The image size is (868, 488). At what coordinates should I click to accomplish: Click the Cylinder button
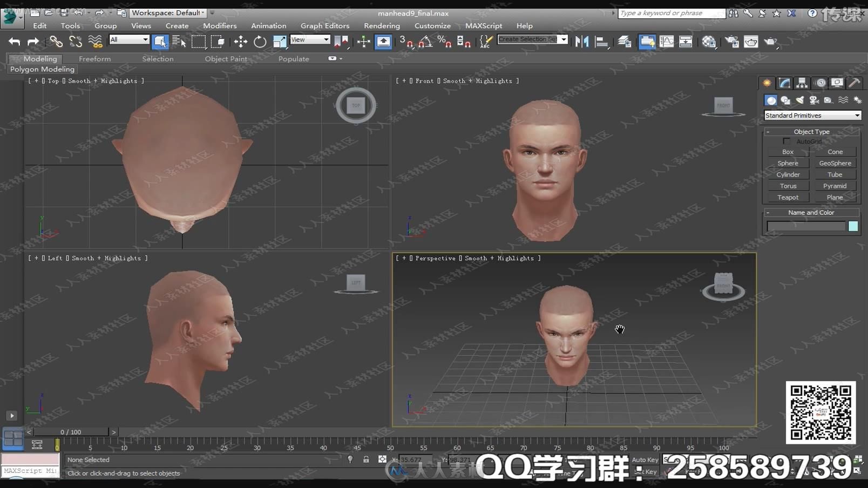[788, 174]
